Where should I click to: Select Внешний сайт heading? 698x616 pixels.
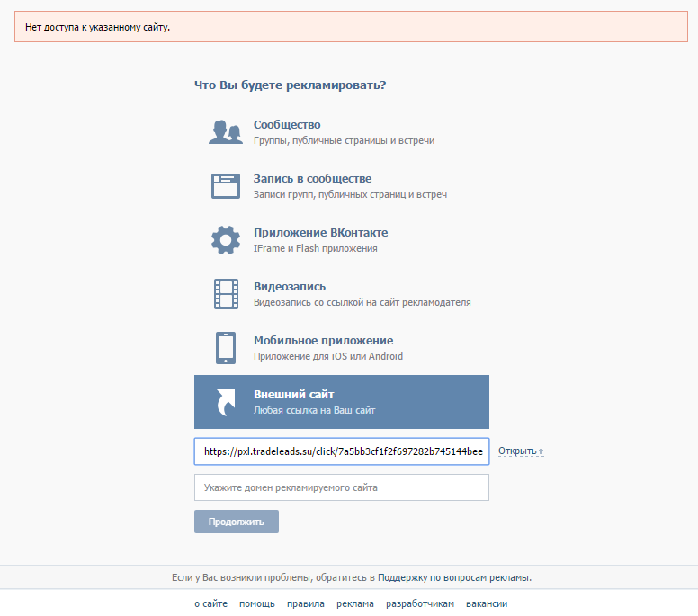(294, 395)
